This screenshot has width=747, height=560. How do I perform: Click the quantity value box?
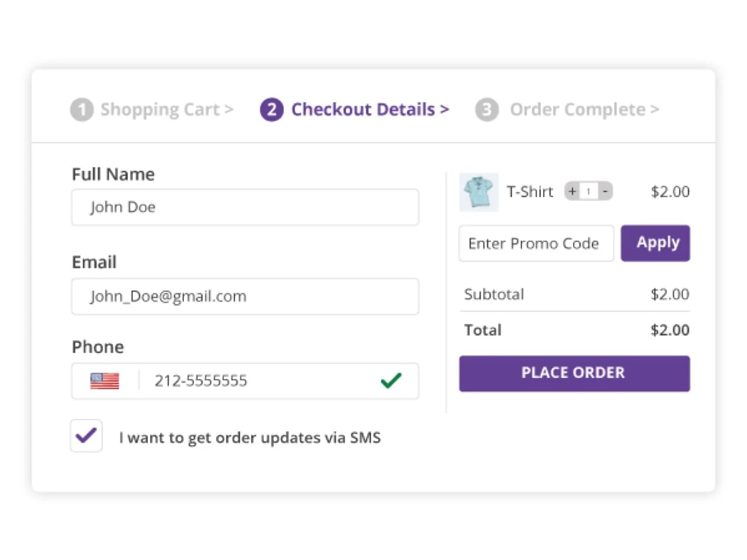click(588, 191)
